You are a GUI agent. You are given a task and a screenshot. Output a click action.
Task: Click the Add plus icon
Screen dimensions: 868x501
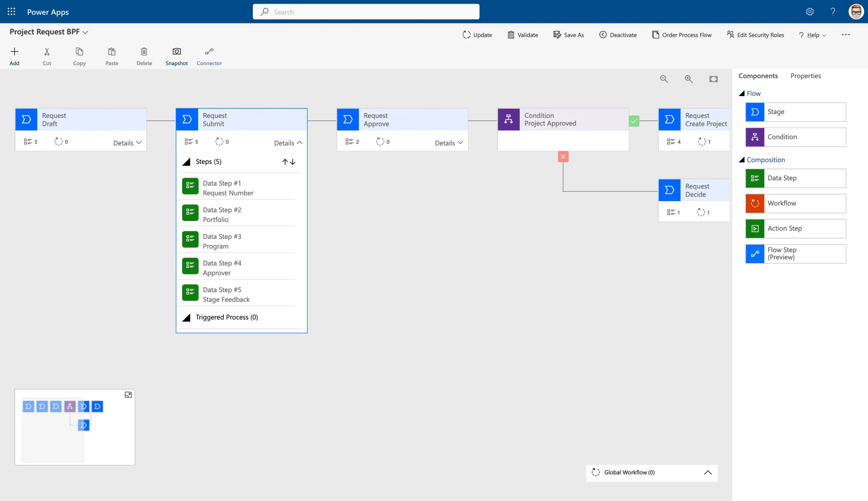click(14, 51)
